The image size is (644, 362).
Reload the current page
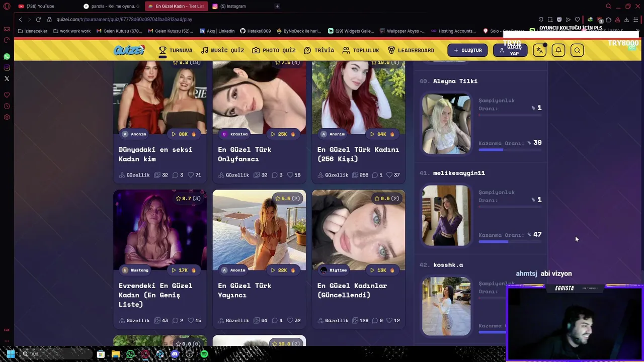click(38, 19)
